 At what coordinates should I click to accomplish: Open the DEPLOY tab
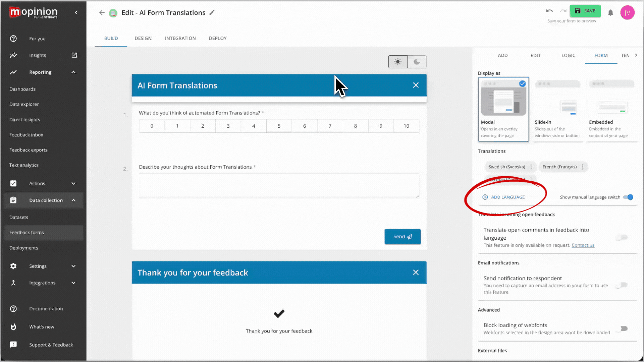218,38
